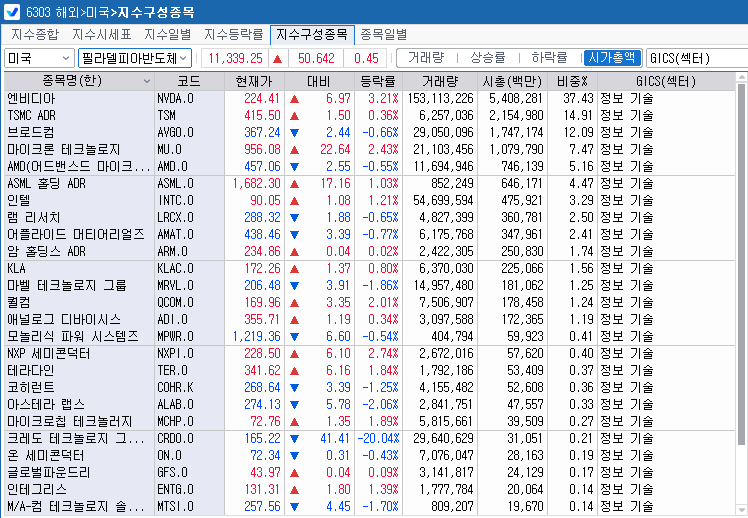
Task: Select the 지수구성종목 tab
Action: coord(312,34)
